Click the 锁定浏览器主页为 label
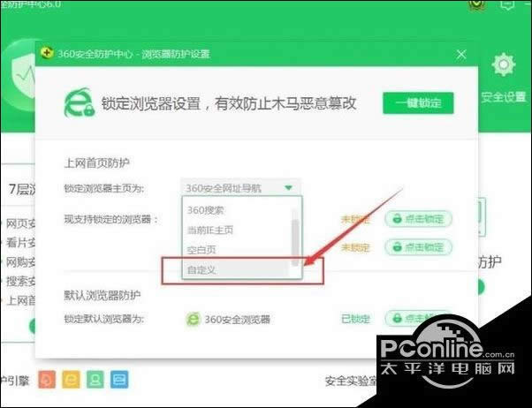The image size is (532, 408). [103, 188]
